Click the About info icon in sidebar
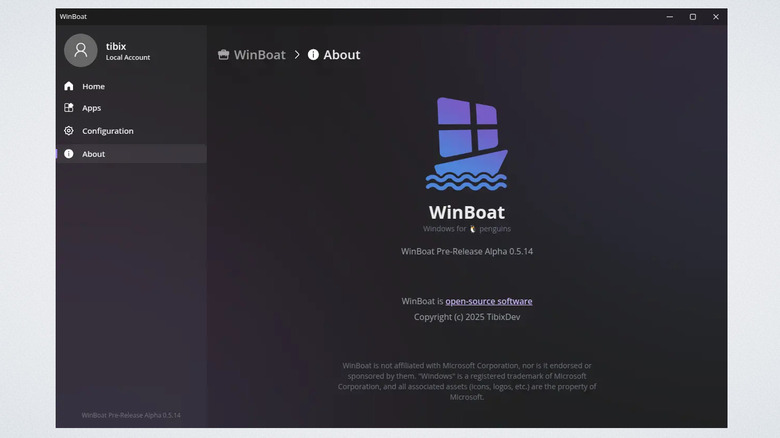Image resolution: width=780 pixels, height=438 pixels. (x=69, y=154)
